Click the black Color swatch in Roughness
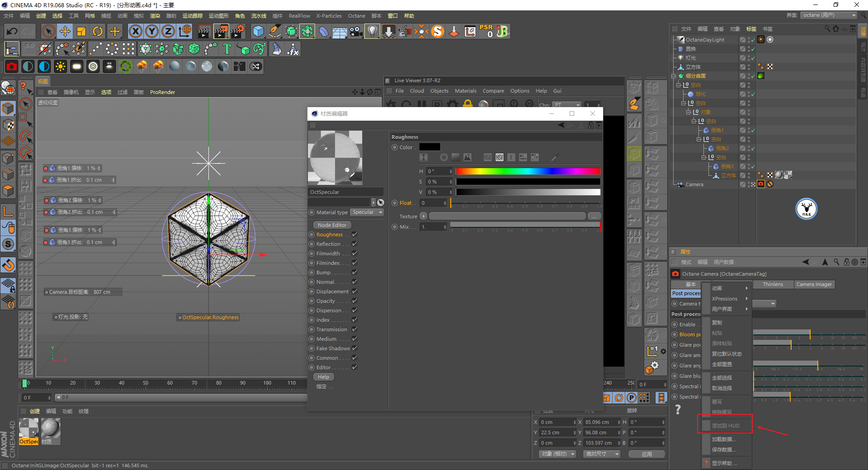The height and width of the screenshot is (470, 868). (429, 147)
